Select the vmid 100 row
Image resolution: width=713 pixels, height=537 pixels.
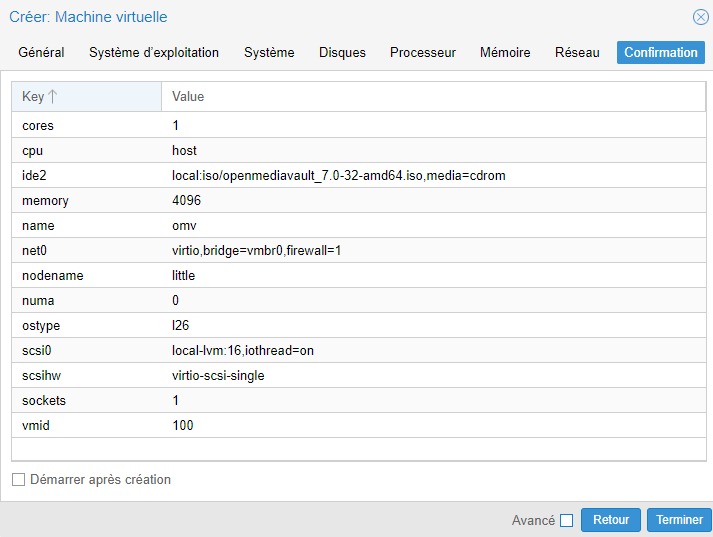tap(358, 426)
